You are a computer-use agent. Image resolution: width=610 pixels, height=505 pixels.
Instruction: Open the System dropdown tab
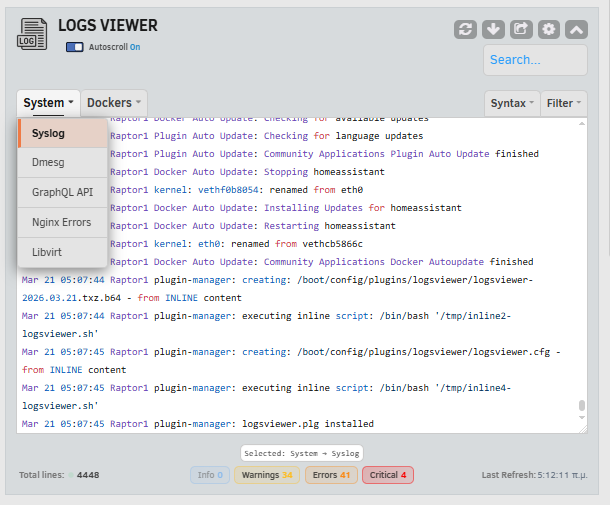[48, 103]
